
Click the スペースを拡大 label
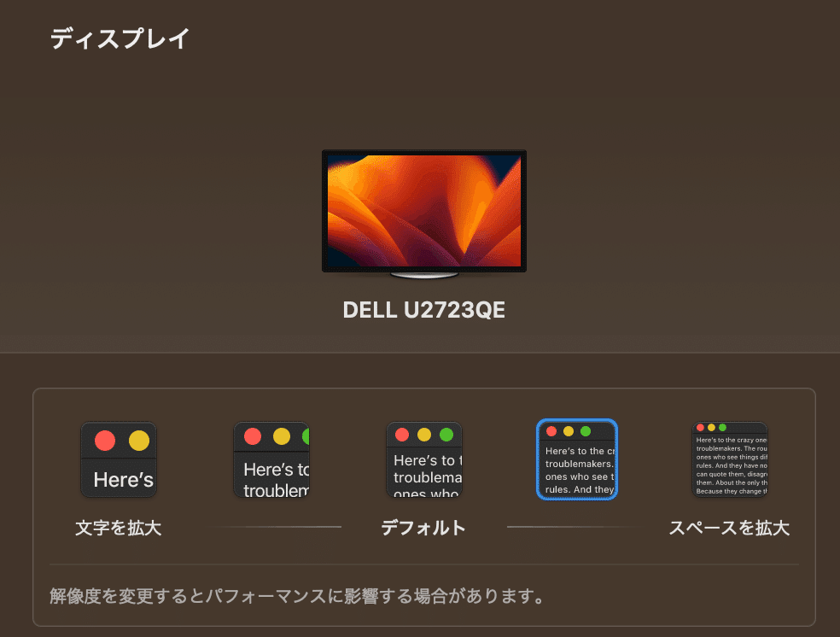(729, 528)
